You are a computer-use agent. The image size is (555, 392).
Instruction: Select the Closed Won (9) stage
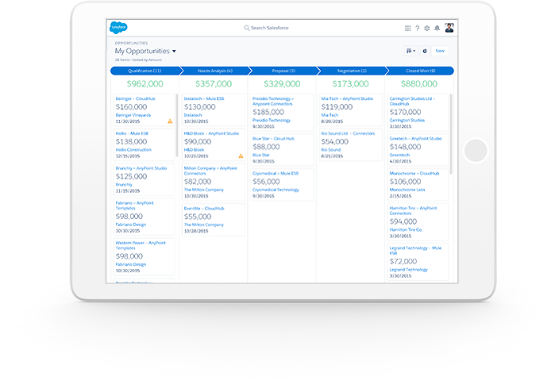click(421, 71)
